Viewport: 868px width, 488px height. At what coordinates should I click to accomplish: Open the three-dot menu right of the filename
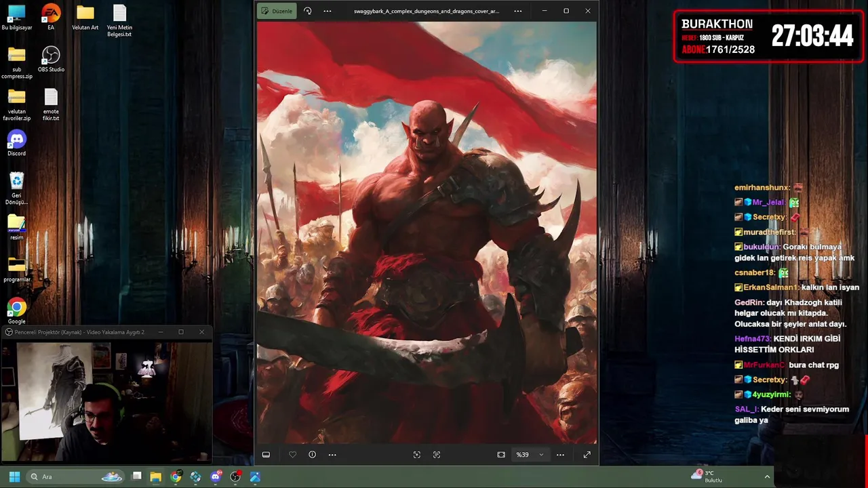(x=518, y=11)
